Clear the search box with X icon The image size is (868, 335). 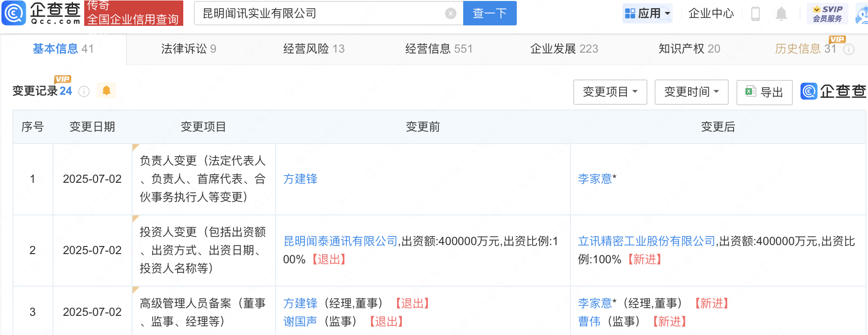450,13
